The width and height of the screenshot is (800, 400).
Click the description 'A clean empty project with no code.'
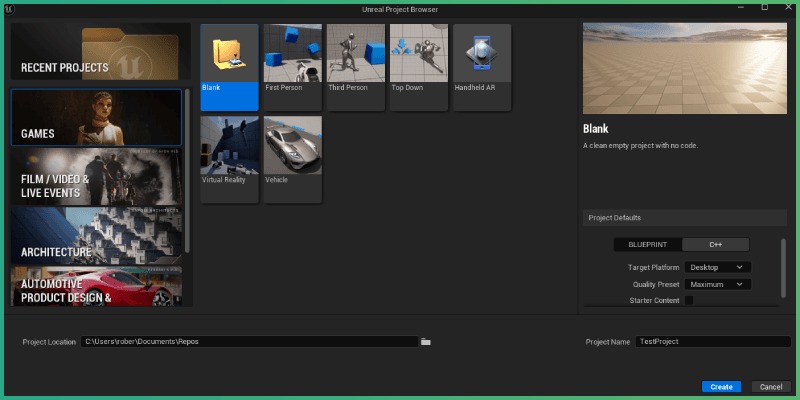[640, 145]
